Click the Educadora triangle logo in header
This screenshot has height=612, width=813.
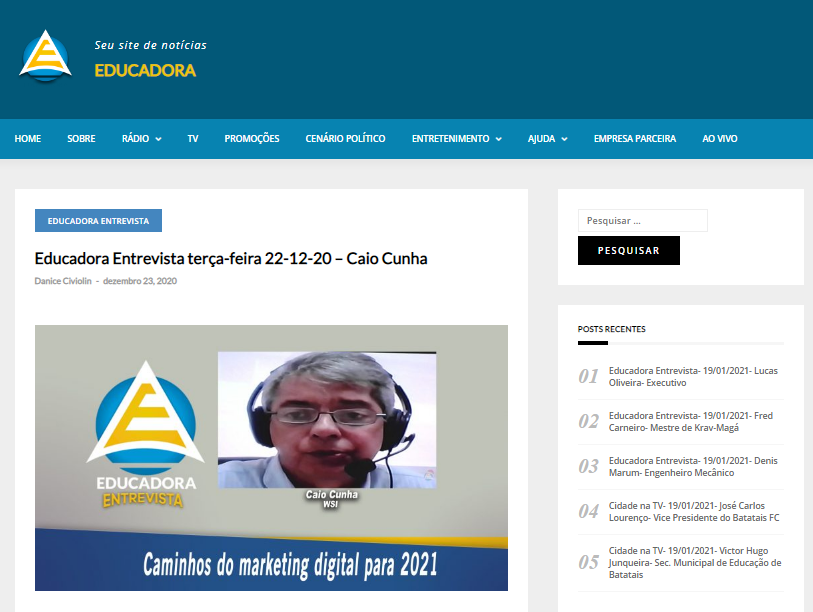pos(46,56)
